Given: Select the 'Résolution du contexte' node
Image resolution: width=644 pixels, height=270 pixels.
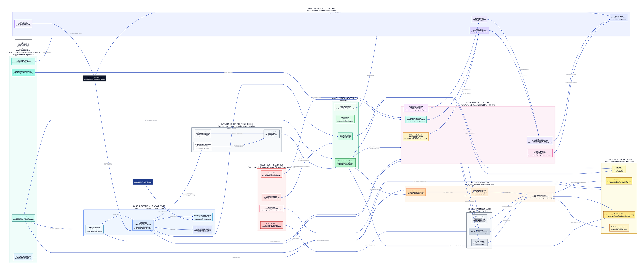Looking at the screenshot, I should tap(416, 192).
